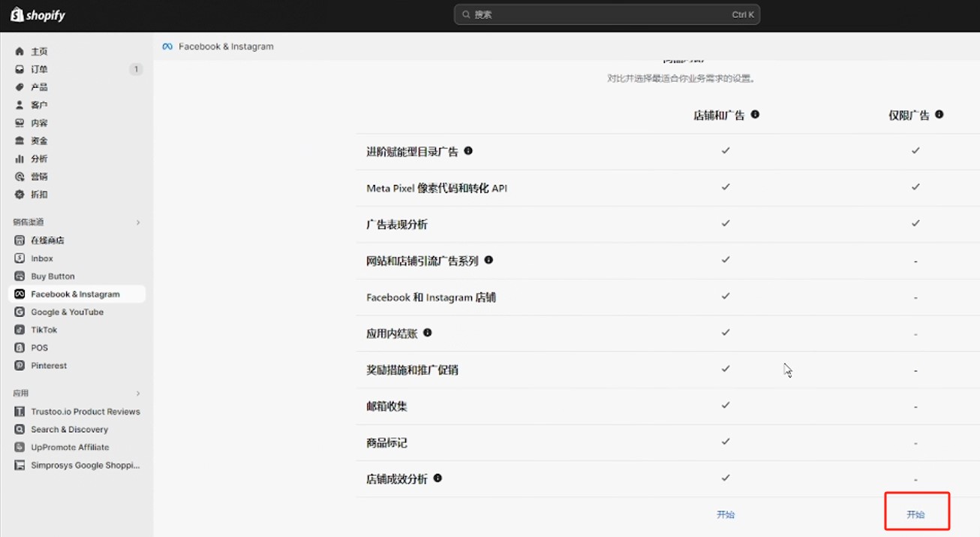Click the online store icon beside 在线商店
Viewport: 980px width, 537px height.
click(20, 240)
